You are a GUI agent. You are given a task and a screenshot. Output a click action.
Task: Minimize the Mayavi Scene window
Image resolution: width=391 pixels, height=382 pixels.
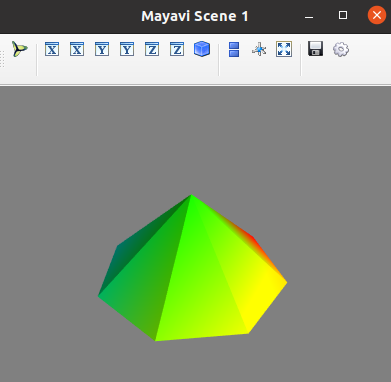(309, 16)
